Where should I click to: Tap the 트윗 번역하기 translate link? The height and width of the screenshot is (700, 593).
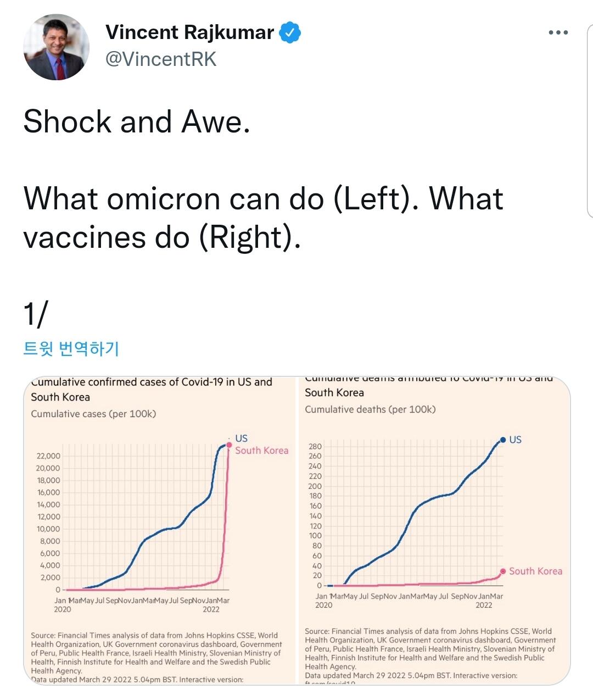[71, 348]
